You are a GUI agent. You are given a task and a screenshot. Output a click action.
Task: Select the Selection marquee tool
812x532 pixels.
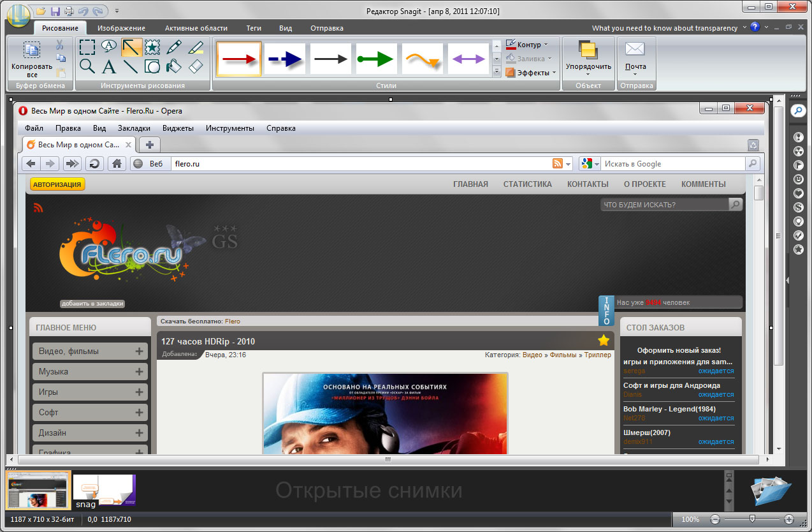(x=87, y=47)
